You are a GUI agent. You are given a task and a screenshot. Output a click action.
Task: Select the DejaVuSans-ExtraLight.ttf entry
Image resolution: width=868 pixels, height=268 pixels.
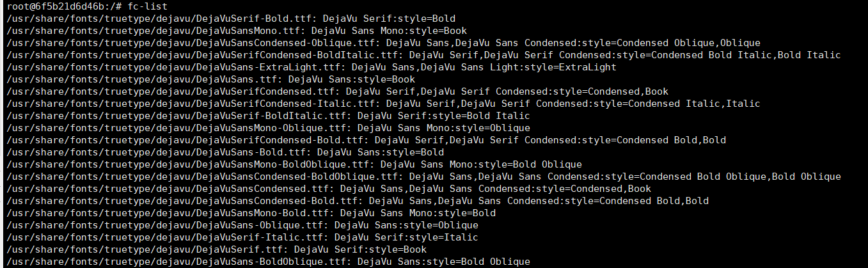(311, 67)
